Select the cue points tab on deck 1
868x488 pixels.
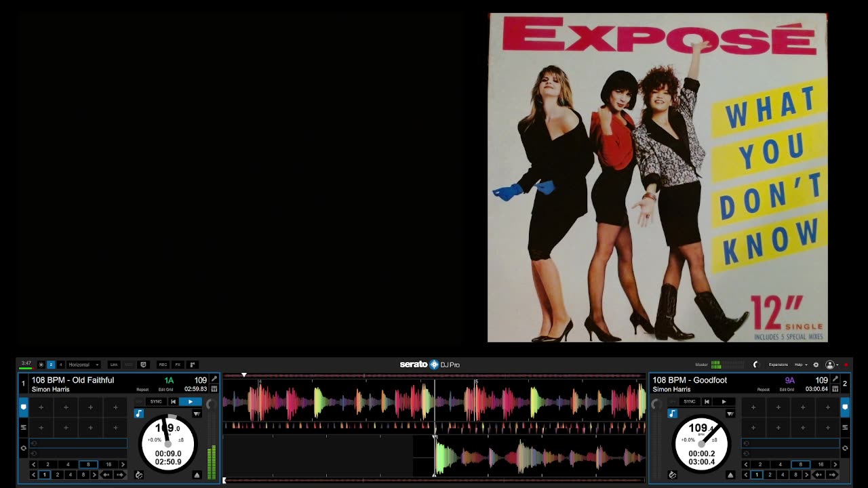pyautogui.click(x=24, y=407)
